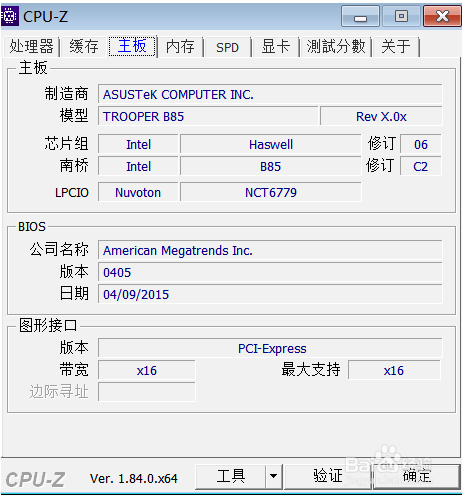This screenshot has width=462, height=496.
Task: Switch to the 显卡 tab
Action: [x=275, y=46]
